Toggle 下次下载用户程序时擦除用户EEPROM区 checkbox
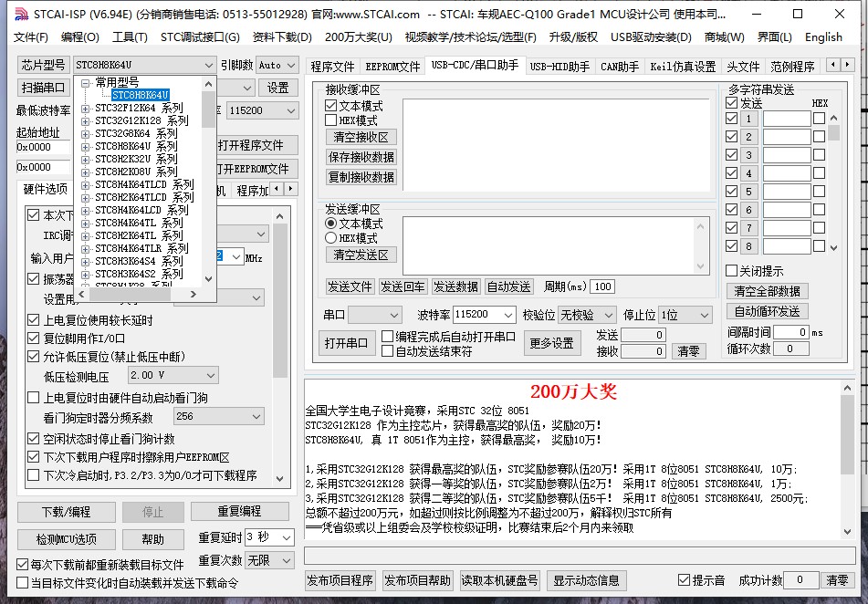 (33, 457)
